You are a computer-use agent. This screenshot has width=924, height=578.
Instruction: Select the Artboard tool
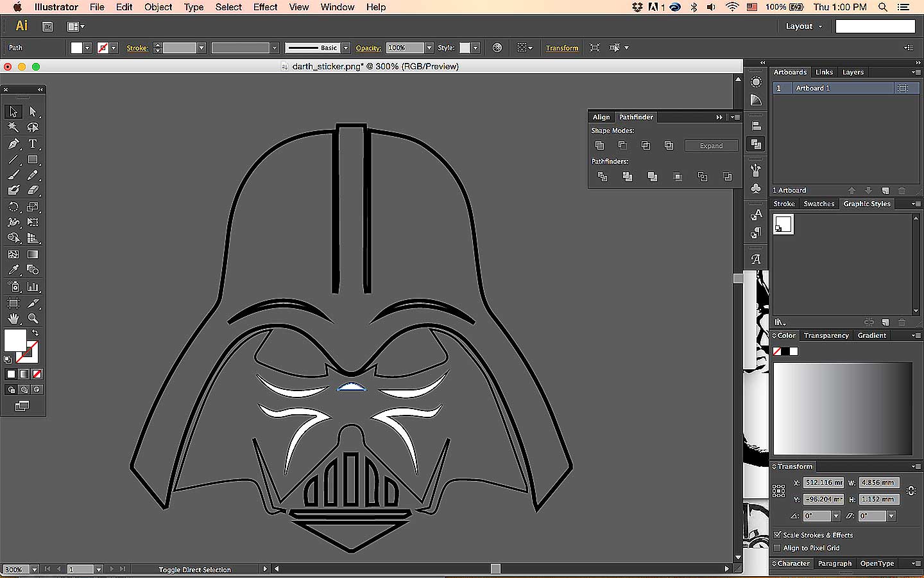click(13, 302)
